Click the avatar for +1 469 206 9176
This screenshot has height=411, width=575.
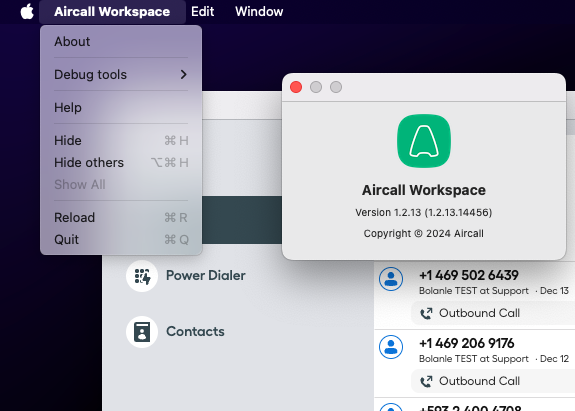(x=391, y=347)
